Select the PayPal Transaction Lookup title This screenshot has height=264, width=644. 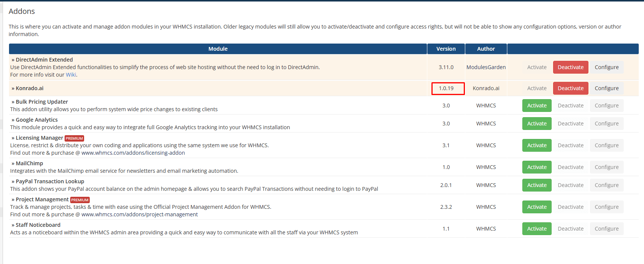point(50,181)
